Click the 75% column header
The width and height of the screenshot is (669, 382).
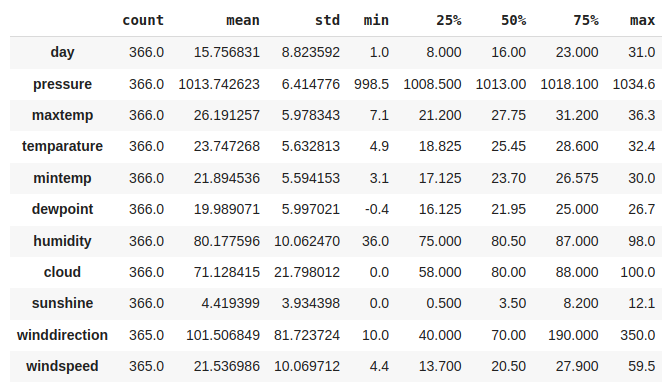(586, 20)
